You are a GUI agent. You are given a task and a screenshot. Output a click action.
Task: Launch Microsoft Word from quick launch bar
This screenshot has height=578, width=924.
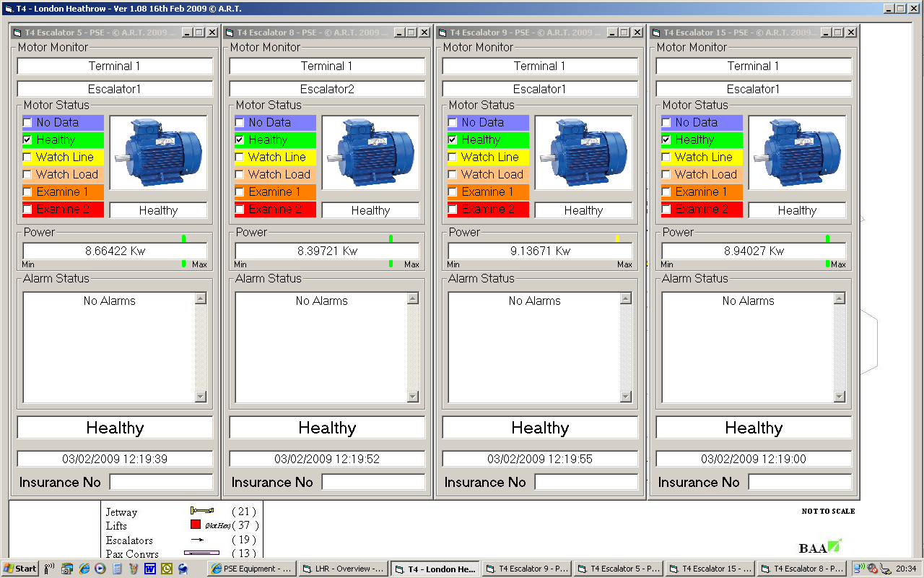tap(150, 569)
